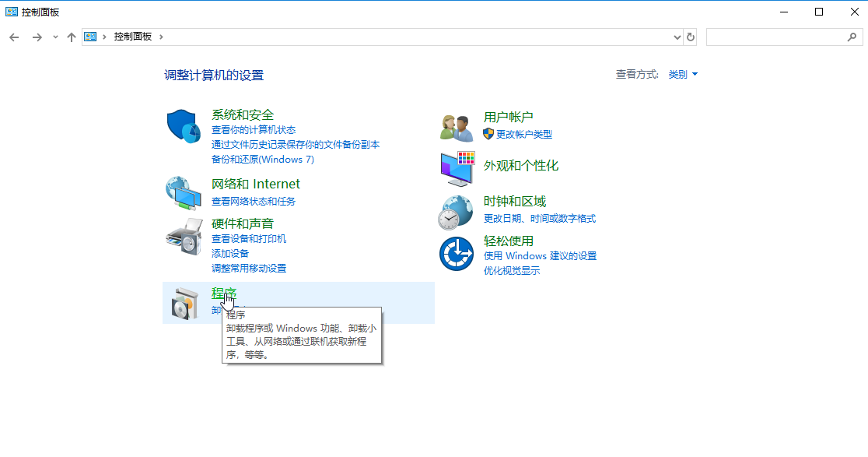Select 控制面板 breadcrumb in address bar
The width and height of the screenshot is (868, 457).
(133, 37)
